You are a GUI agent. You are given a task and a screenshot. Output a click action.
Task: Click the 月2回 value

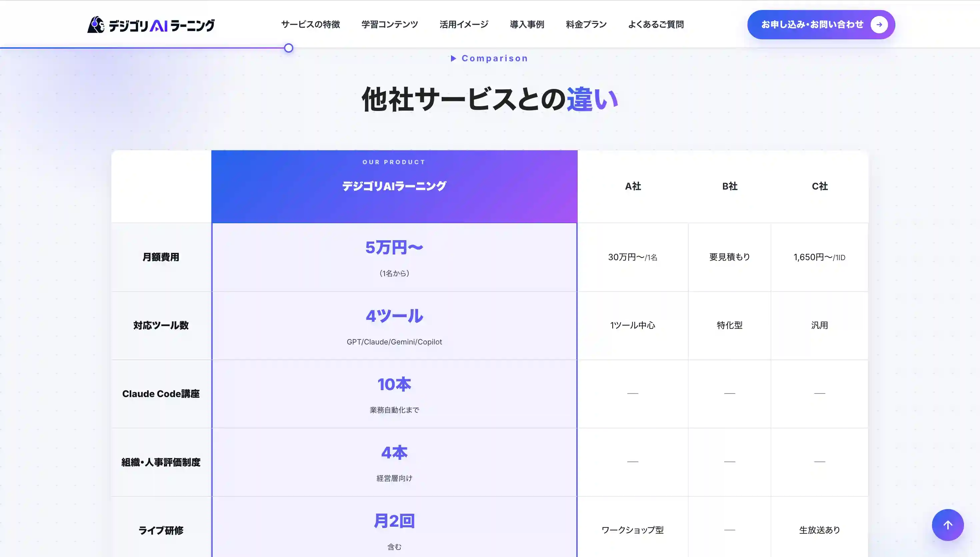pos(394,521)
